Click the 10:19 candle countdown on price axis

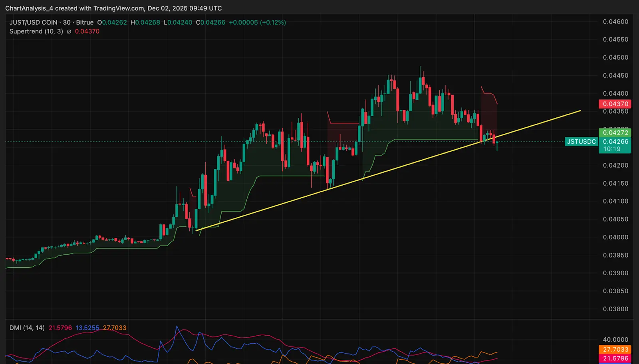(x=612, y=149)
